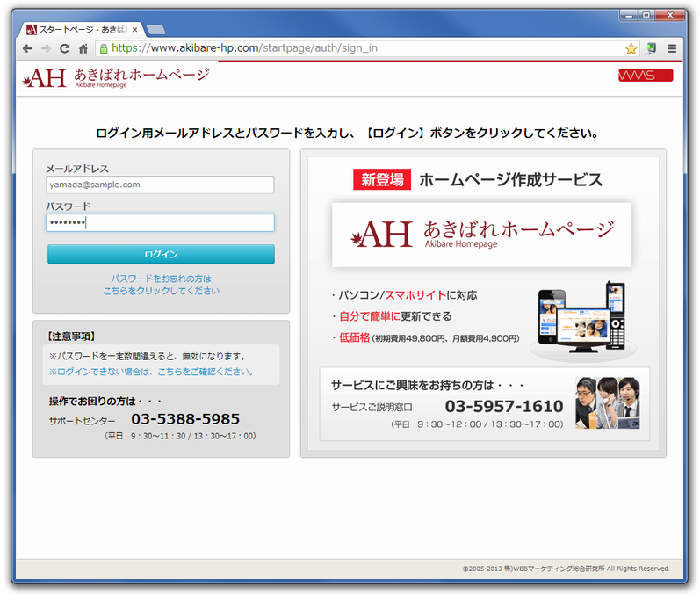Open a new tab with blank tab button
700x594 pixels.
click(156, 30)
